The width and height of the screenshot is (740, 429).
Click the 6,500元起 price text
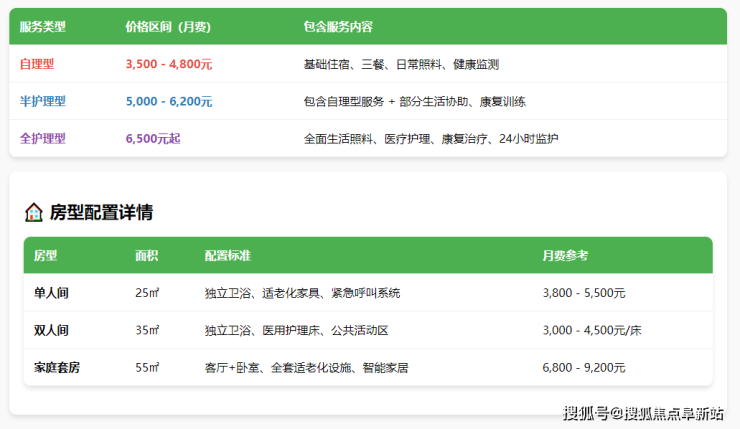pos(153,138)
